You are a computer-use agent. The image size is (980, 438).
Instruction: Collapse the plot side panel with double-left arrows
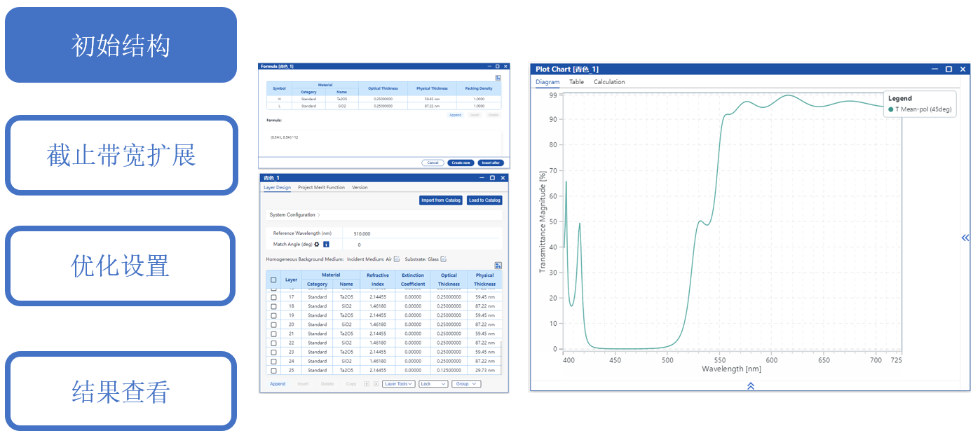[x=965, y=238]
